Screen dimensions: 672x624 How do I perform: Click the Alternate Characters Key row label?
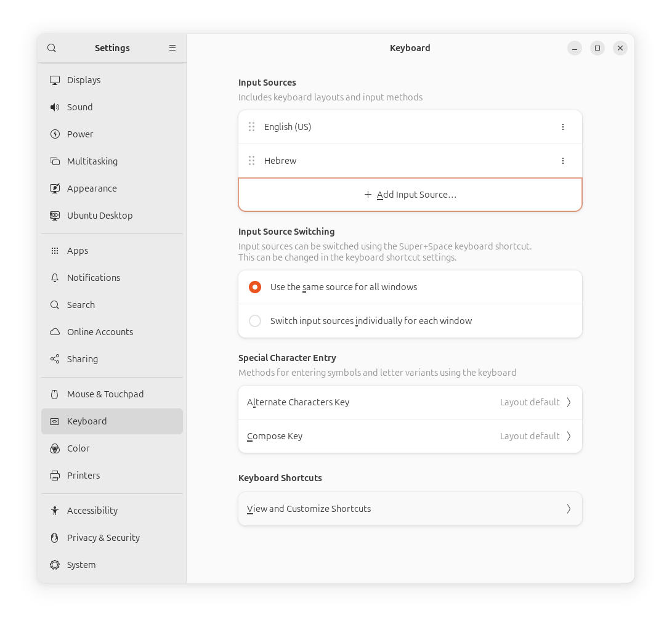click(x=298, y=402)
